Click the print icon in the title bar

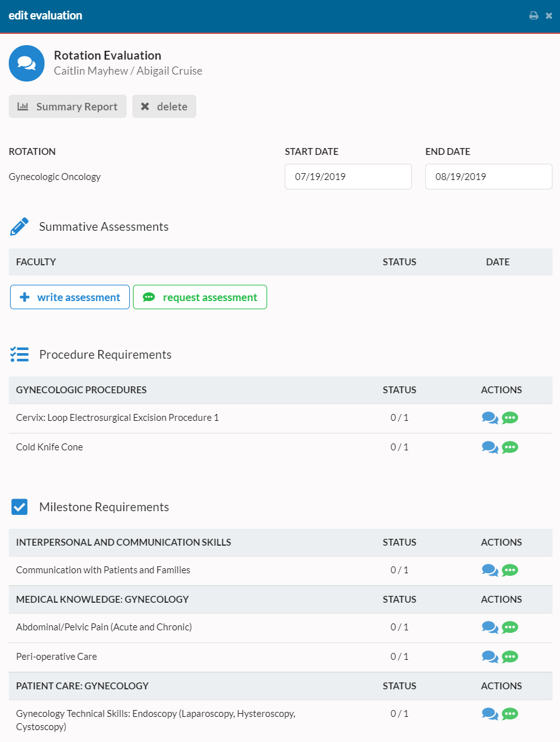(532, 15)
